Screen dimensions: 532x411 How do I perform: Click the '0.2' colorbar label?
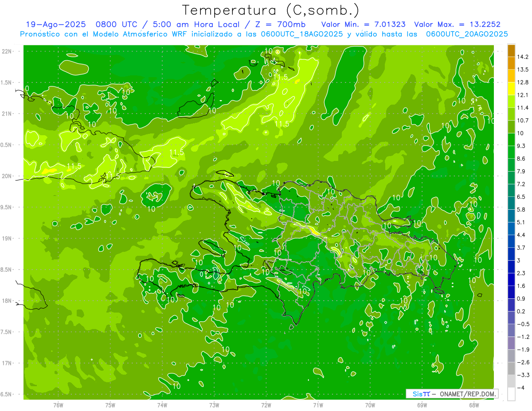[521, 311]
